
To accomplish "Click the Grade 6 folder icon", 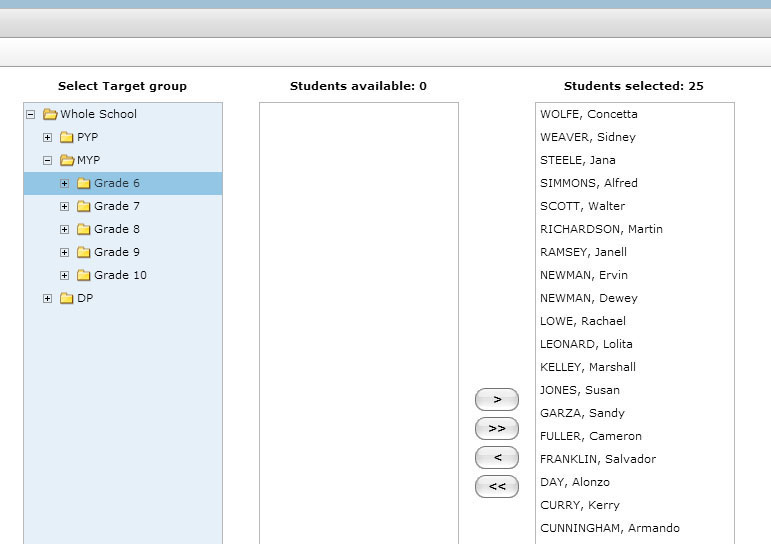I will (84, 183).
